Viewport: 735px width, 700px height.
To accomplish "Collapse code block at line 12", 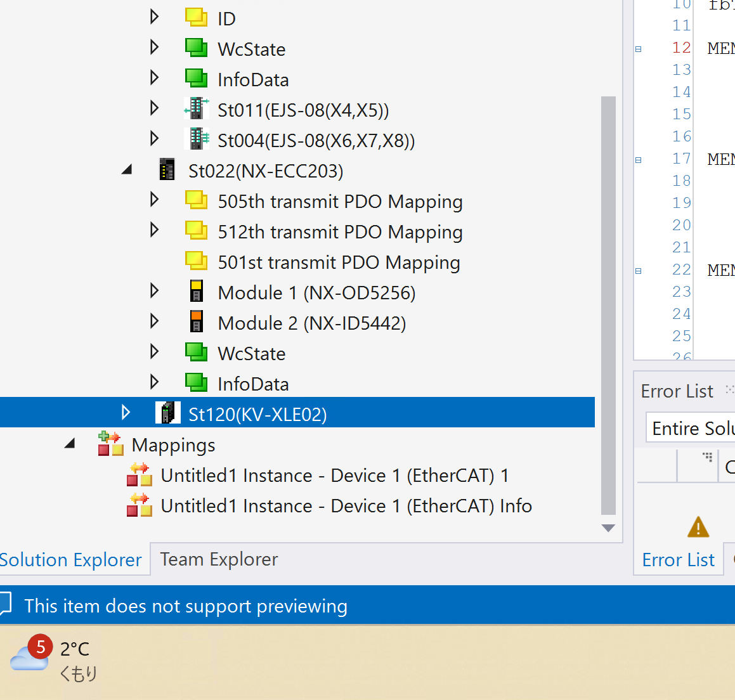I will pos(639,49).
